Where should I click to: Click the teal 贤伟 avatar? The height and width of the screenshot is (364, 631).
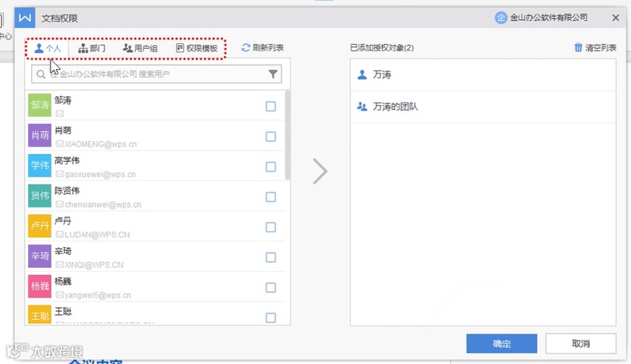[x=40, y=196]
